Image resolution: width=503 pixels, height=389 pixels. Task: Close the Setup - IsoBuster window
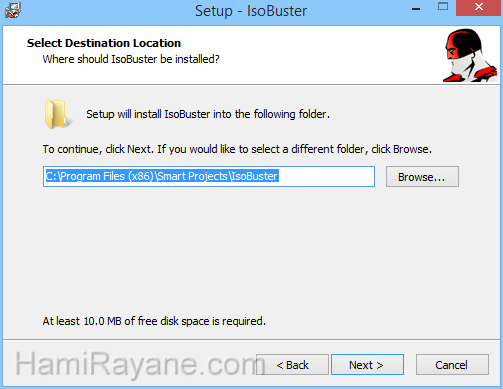tap(479, 7)
